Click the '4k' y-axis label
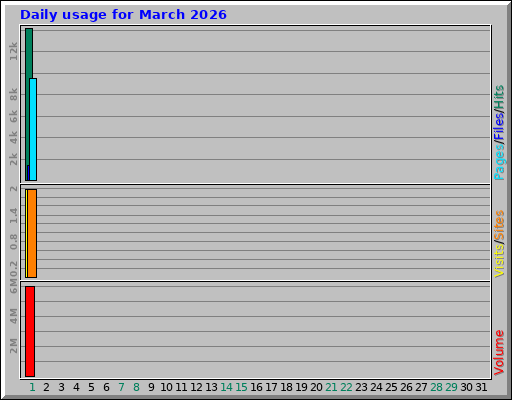Image resolution: width=512 pixels, height=400 pixels. click(13, 138)
